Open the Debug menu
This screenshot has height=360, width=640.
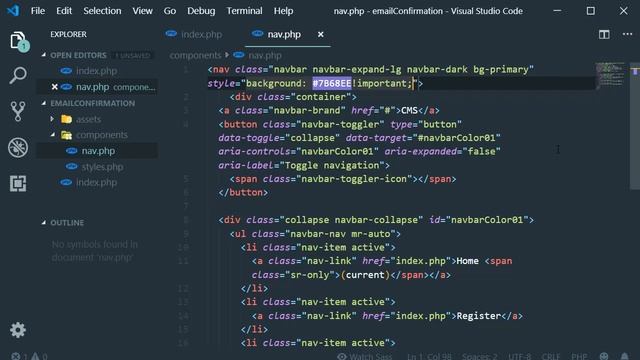201,11
